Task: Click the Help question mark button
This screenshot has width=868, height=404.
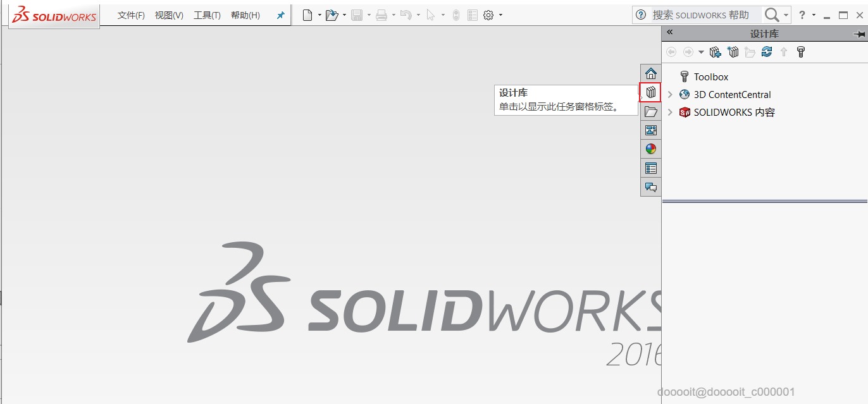Action: pos(802,15)
